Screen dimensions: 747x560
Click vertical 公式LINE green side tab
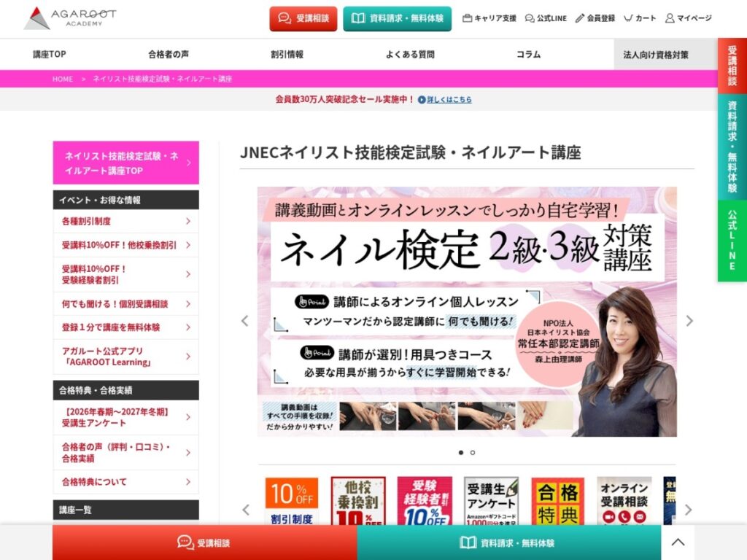click(x=732, y=241)
